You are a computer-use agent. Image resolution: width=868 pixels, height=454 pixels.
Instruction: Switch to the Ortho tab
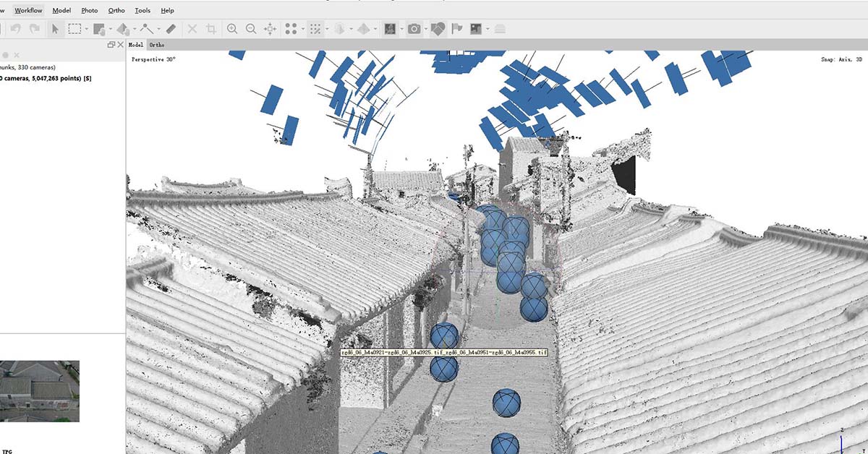click(158, 45)
